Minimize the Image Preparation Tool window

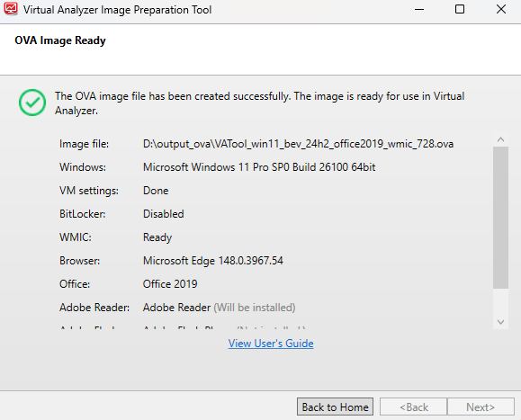419,9
